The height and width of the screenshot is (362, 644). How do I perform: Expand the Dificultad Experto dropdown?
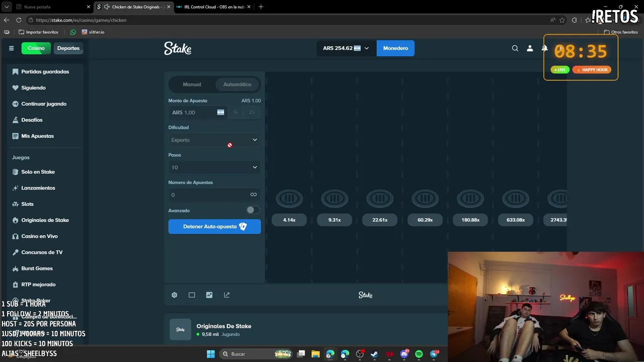(214, 140)
